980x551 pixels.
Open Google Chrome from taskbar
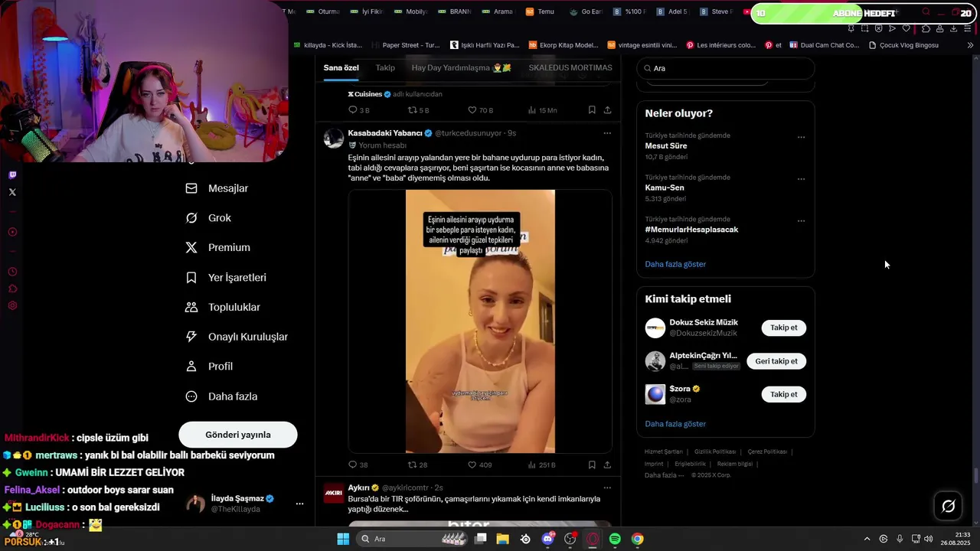pyautogui.click(x=637, y=539)
